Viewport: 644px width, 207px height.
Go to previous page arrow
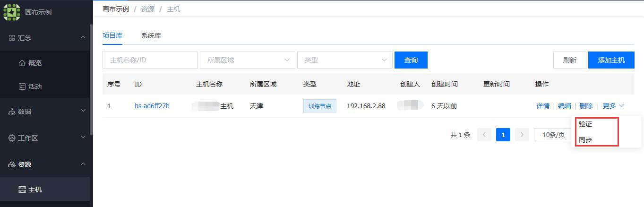484,135
